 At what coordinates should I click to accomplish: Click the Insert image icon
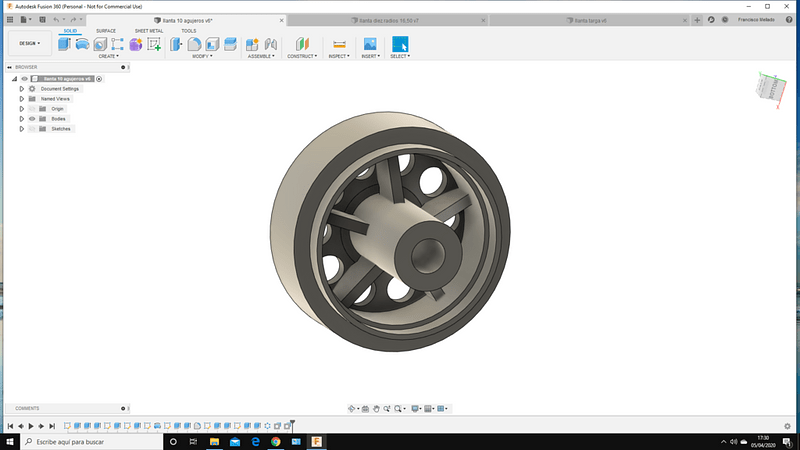coord(370,44)
